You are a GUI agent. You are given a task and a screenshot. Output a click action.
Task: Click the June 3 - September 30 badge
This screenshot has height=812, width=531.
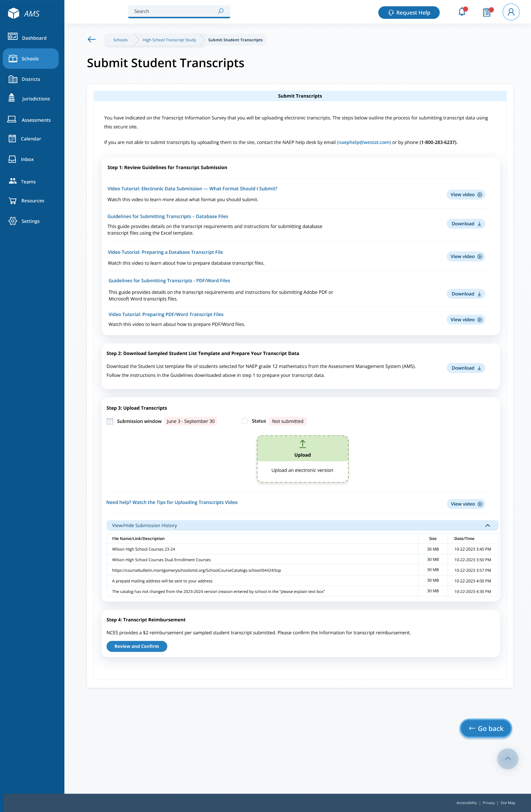click(191, 421)
